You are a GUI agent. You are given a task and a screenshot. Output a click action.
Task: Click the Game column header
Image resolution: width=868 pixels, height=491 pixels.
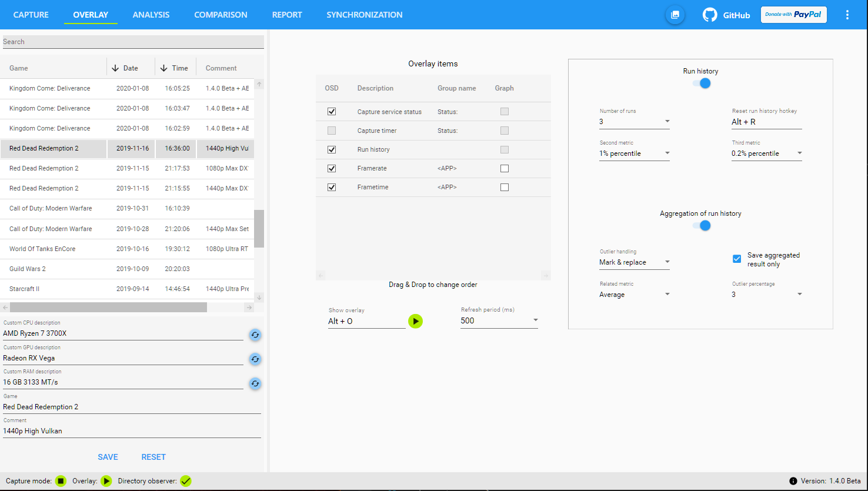click(53, 68)
